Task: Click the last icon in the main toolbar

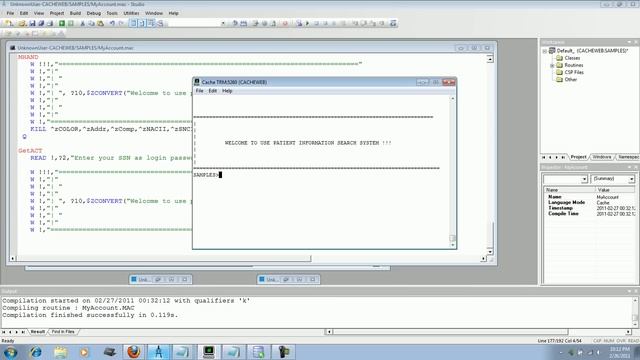Action: pyautogui.click(x=393, y=24)
